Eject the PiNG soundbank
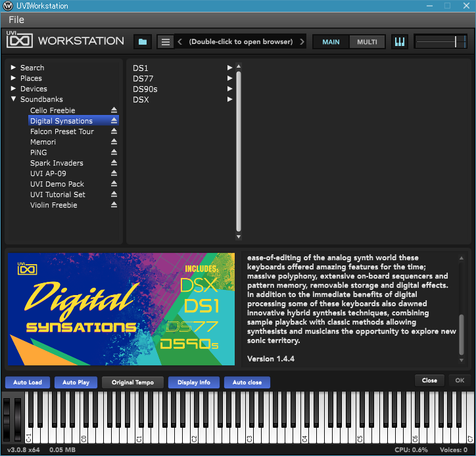Screen dimensions: 476x456 [114, 152]
